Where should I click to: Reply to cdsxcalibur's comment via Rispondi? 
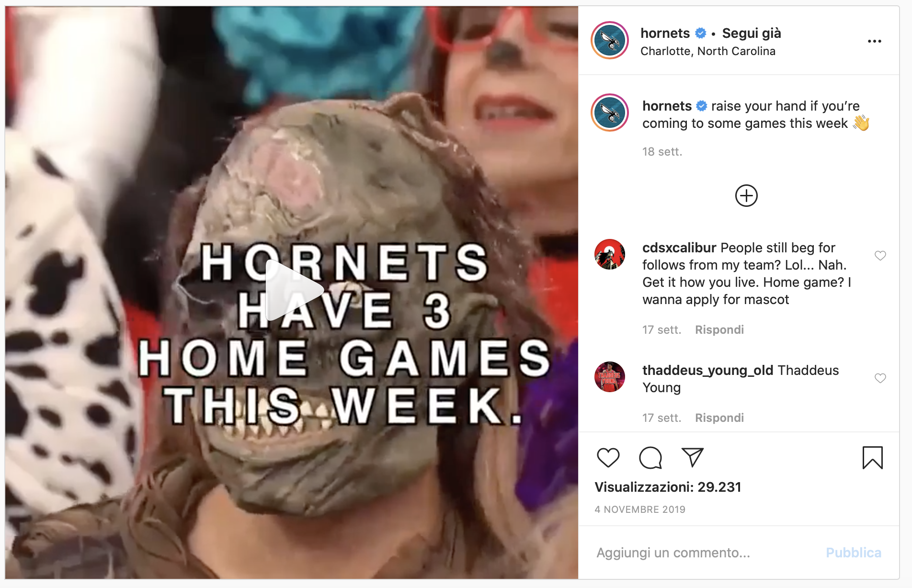[719, 329]
